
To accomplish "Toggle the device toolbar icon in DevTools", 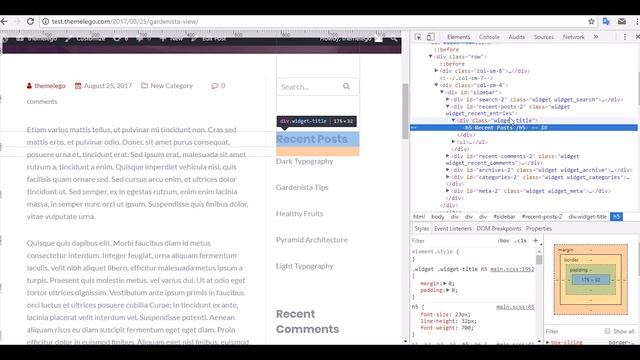I will pyautogui.click(x=431, y=37).
